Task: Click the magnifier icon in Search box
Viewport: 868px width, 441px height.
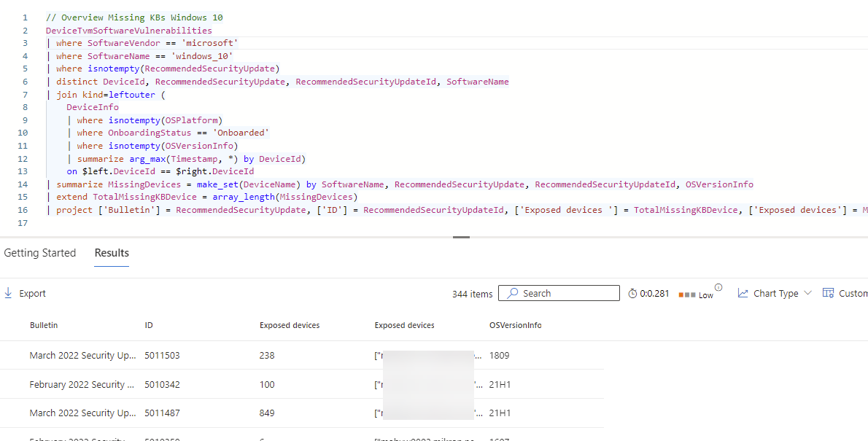Action: [514, 293]
